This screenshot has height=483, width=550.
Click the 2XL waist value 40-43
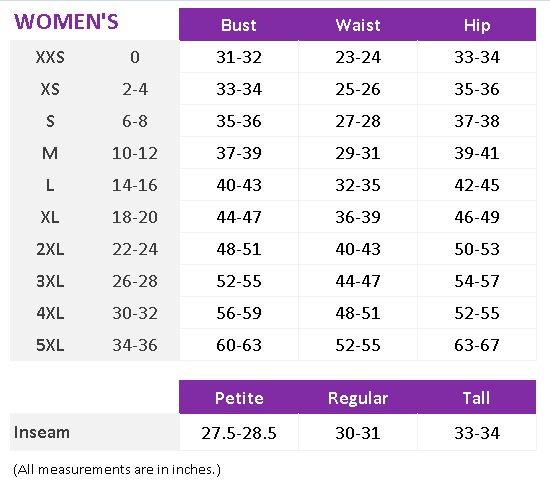point(358,249)
